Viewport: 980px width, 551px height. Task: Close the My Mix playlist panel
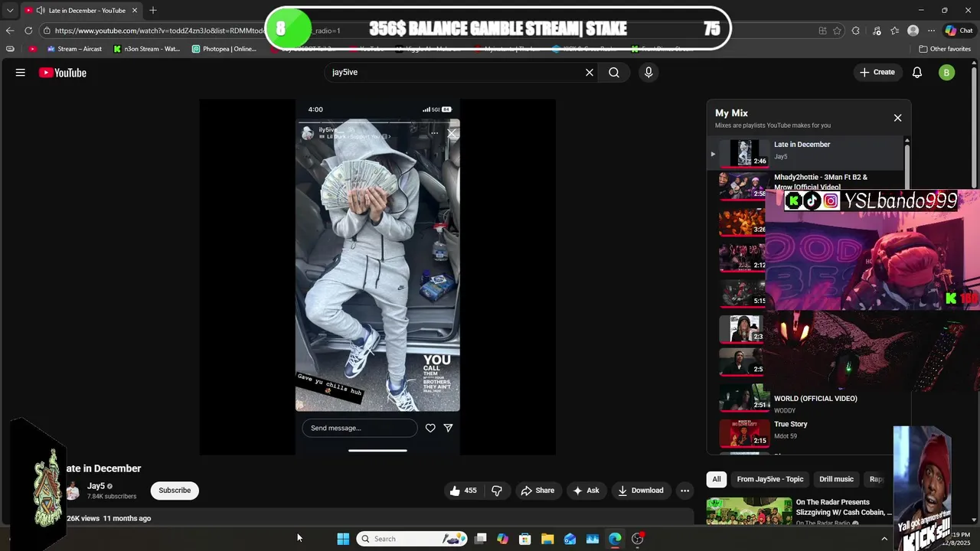tap(898, 118)
